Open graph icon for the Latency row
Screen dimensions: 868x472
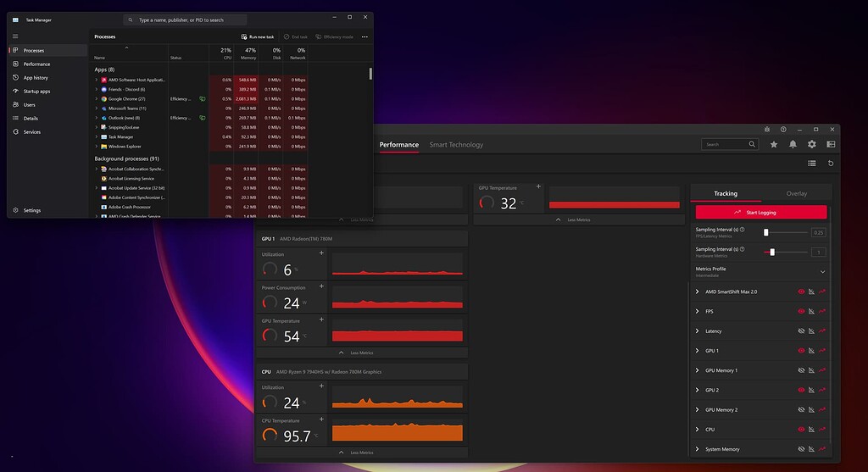tap(811, 330)
